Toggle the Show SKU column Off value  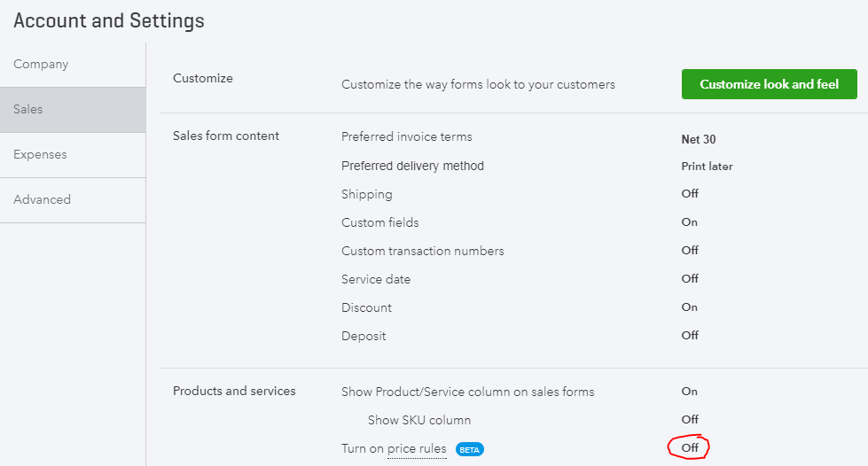click(x=690, y=420)
